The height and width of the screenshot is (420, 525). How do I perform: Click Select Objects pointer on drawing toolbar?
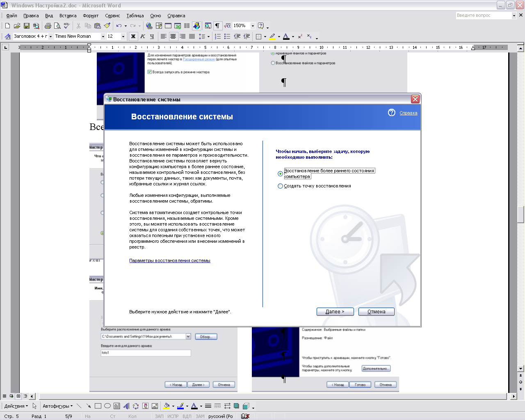coord(34,406)
